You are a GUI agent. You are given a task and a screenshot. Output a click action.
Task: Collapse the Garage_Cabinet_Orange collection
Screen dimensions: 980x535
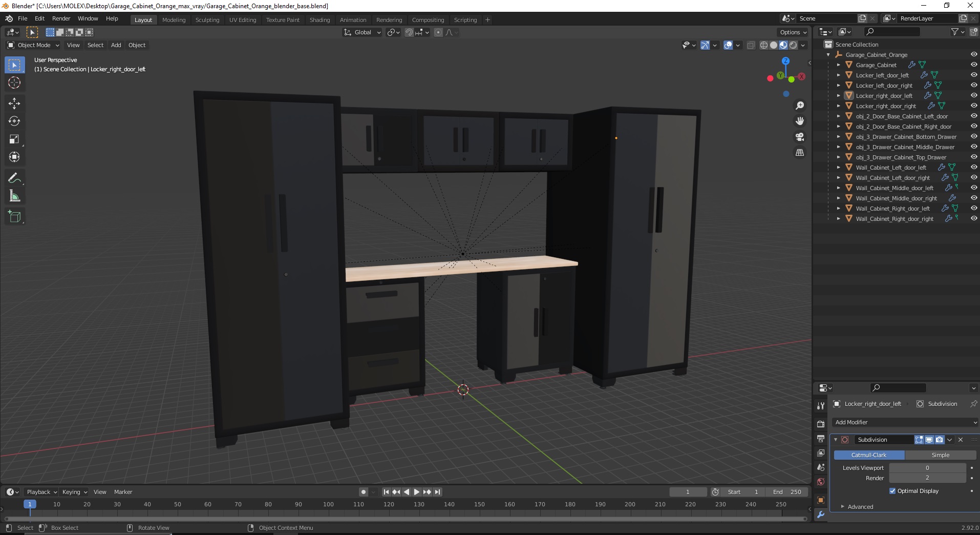click(x=828, y=55)
